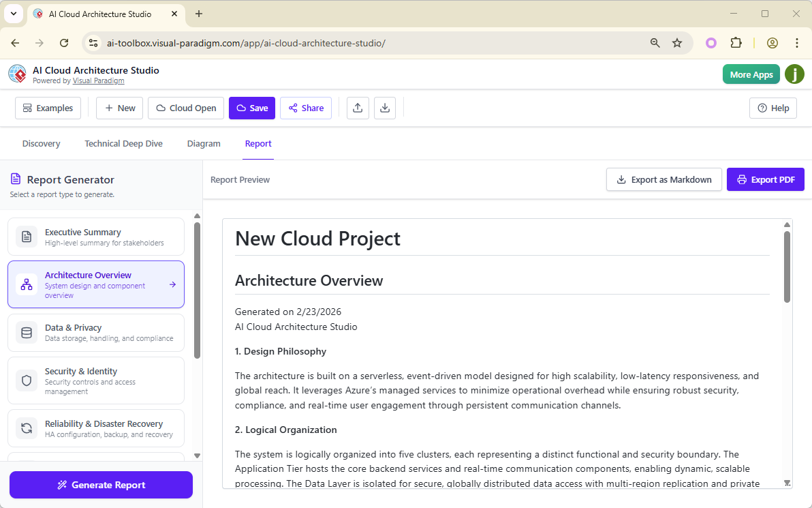Open the browser tab search chevron

tap(14, 14)
